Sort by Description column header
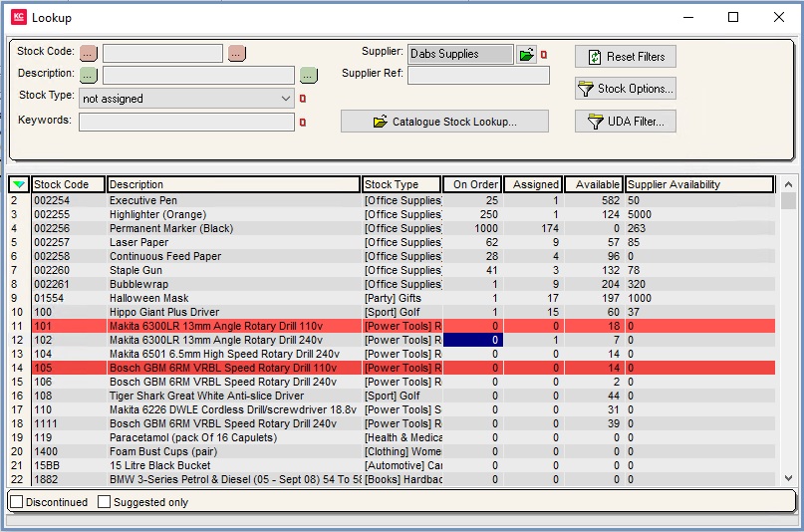 pyautogui.click(x=233, y=184)
